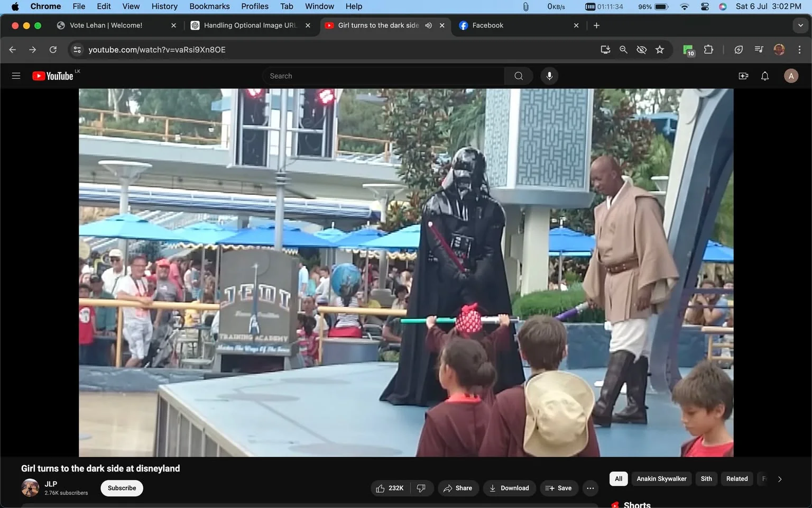Close the Facebook tab
The width and height of the screenshot is (812, 508).
click(576, 25)
